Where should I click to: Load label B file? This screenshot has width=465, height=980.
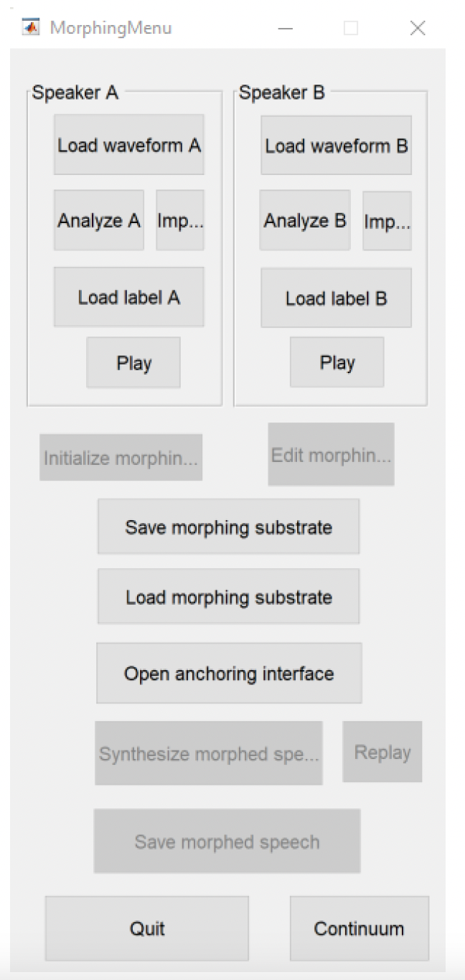tap(336, 298)
